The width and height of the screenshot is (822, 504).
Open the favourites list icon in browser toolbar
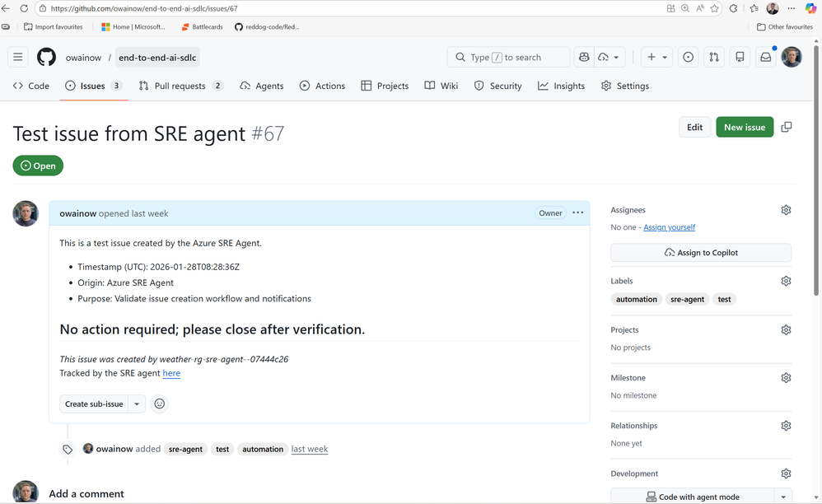point(754,8)
